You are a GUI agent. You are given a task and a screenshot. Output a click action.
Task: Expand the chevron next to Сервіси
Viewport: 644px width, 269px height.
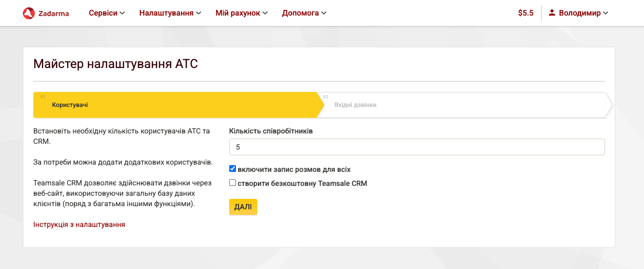(x=123, y=14)
